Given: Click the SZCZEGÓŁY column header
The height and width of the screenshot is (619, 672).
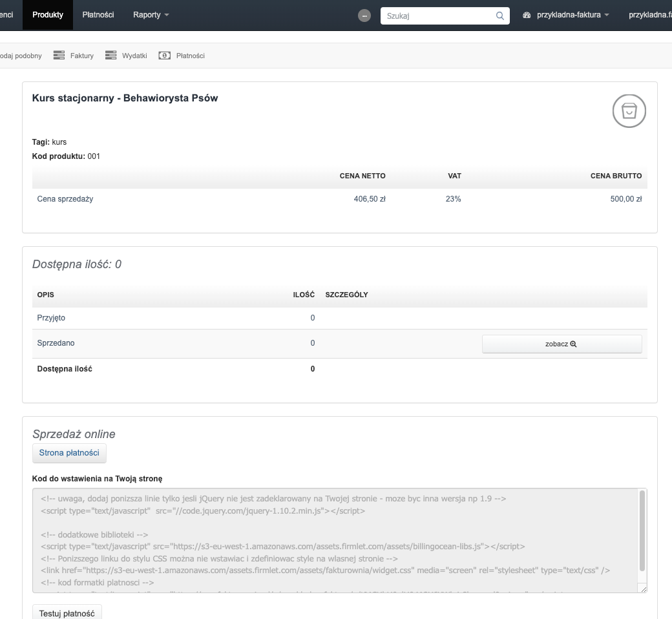Looking at the screenshot, I should (347, 295).
